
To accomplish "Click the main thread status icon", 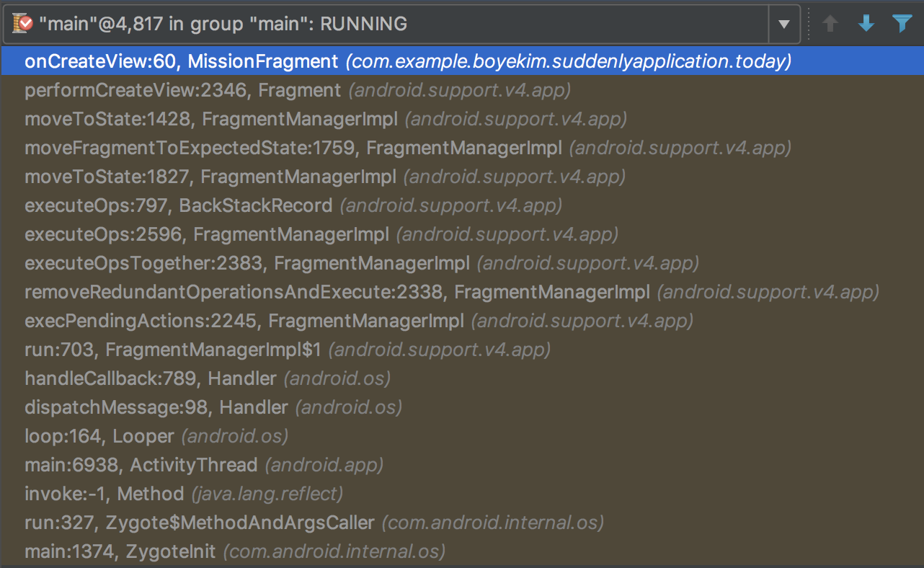I will tap(22, 24).
